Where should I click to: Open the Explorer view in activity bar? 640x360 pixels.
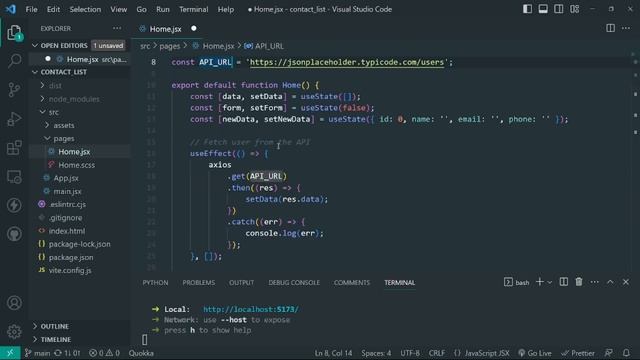click(x=14, y=33)
